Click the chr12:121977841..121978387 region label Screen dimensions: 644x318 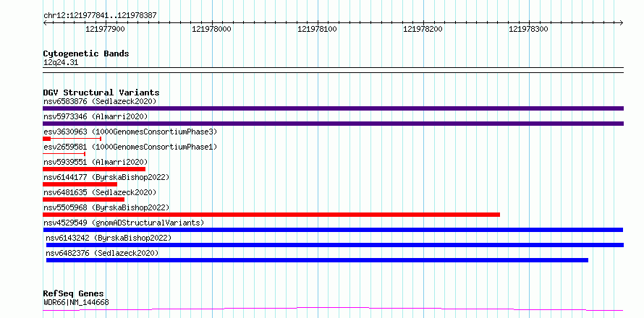(100, 16)
